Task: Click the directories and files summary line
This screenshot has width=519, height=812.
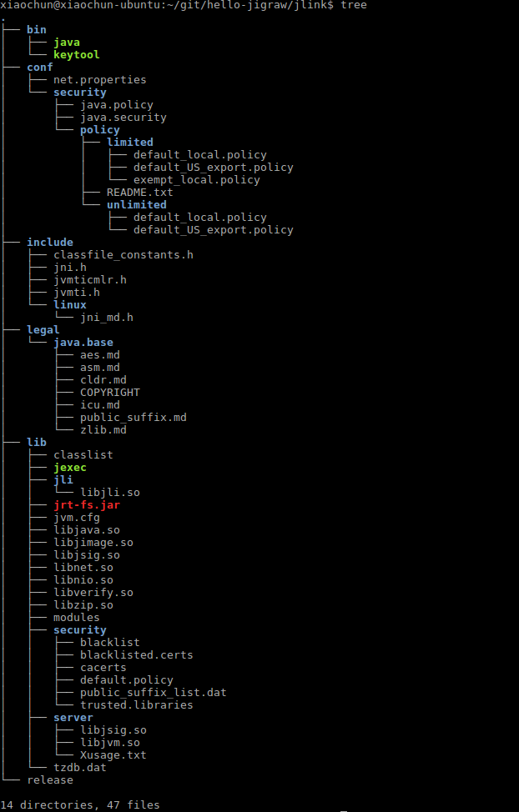Action: [x=79, y=805]
